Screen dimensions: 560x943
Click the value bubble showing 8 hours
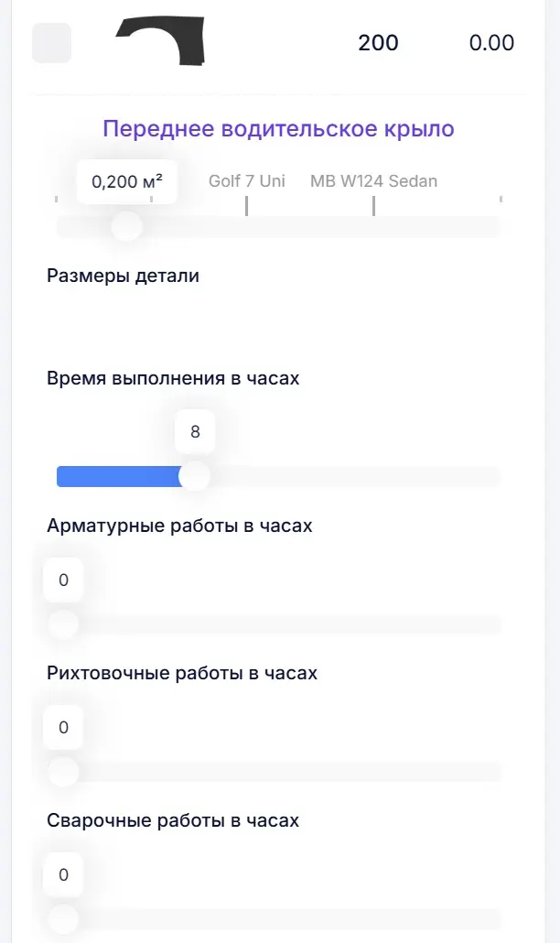pyautogui.click(x=195, y=432)
